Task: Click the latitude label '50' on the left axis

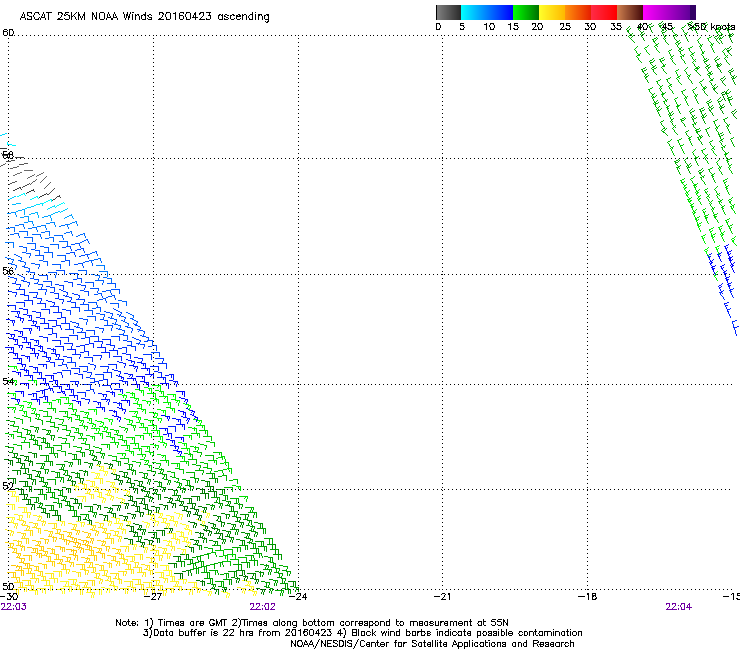Action: [x=8, y=586]
